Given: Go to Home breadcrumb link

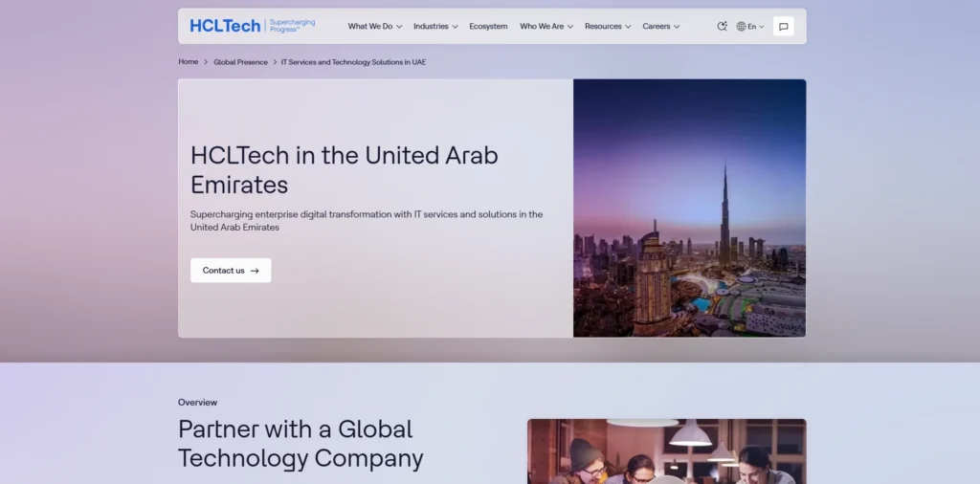Looking at the screenshot, I should coord(189,62).
